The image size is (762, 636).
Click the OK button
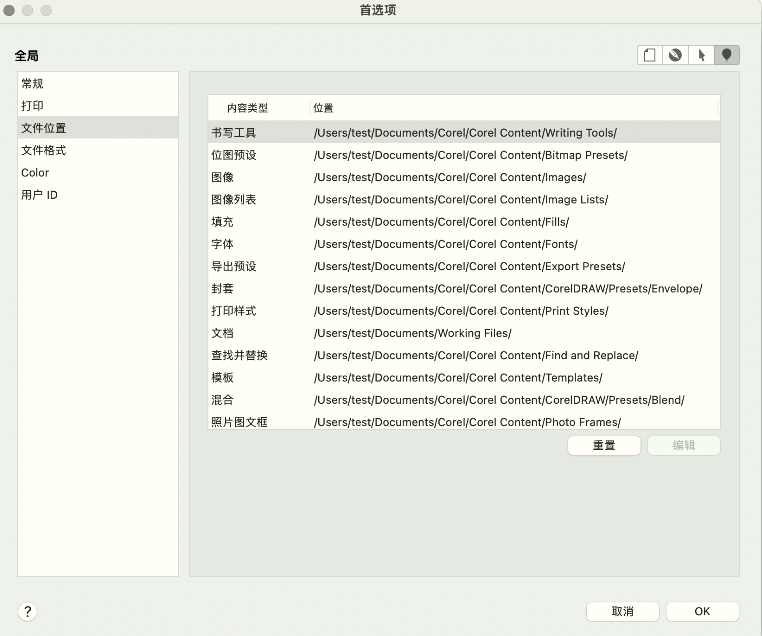coord(702,611)
